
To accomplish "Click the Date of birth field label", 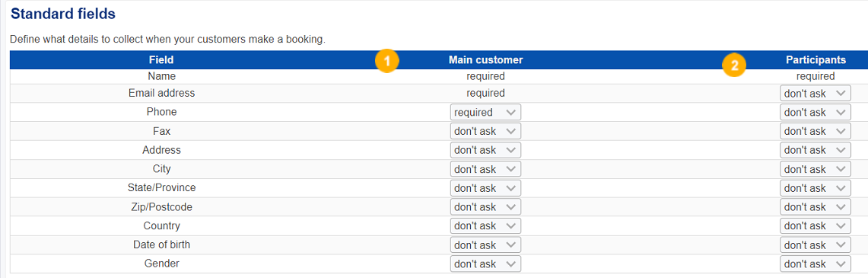I will point(161,244).
